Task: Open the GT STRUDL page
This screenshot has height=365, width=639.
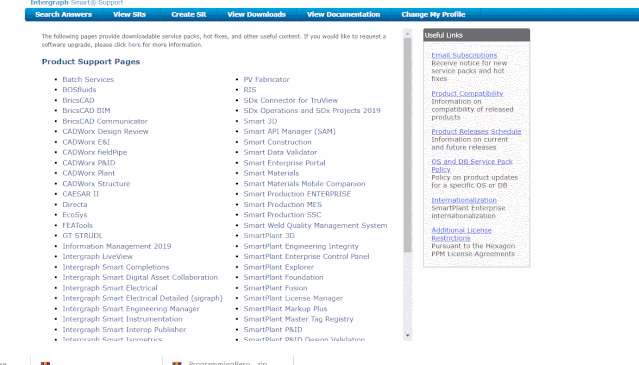Action: (82, 235)
